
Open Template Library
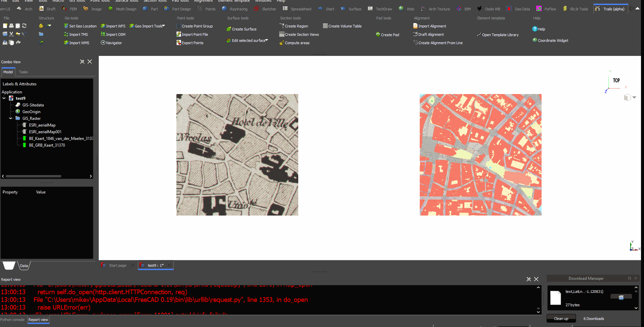point(498,35)
